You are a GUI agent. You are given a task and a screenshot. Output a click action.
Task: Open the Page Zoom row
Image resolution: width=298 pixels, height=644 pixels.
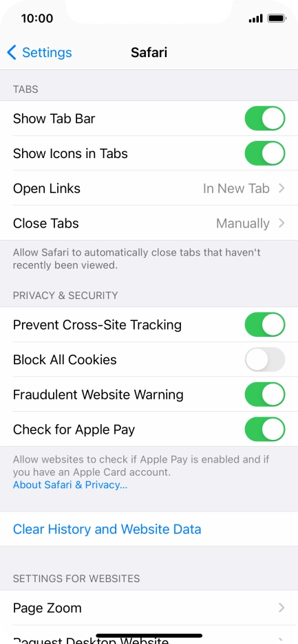149,608
